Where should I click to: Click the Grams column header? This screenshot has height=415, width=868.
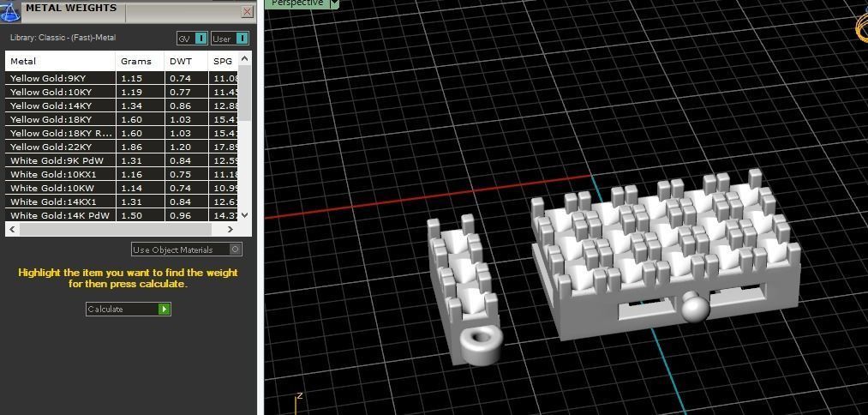point(140,61)
